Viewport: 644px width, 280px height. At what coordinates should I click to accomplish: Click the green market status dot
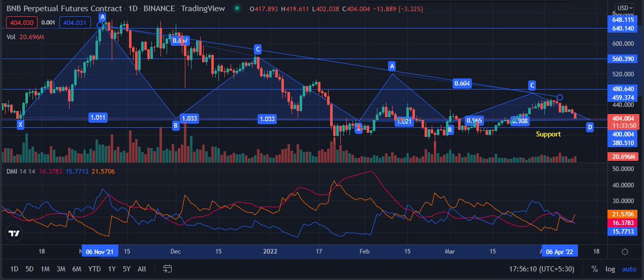point(237,9)
